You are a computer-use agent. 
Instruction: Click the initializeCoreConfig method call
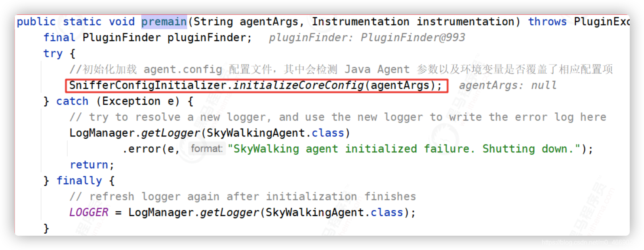click(298, 85)
